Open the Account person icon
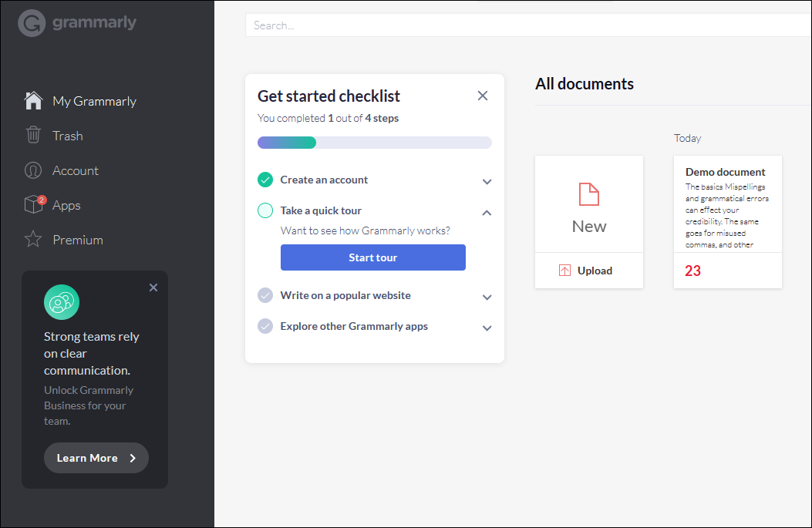The height and width of the screenshot is (528, 812). (33, 170)
